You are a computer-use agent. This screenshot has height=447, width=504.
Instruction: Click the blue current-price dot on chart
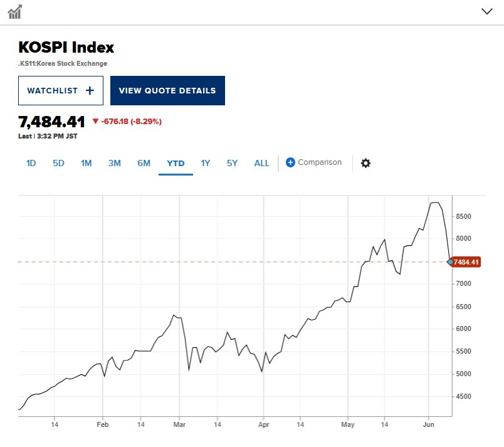point(450,262)
